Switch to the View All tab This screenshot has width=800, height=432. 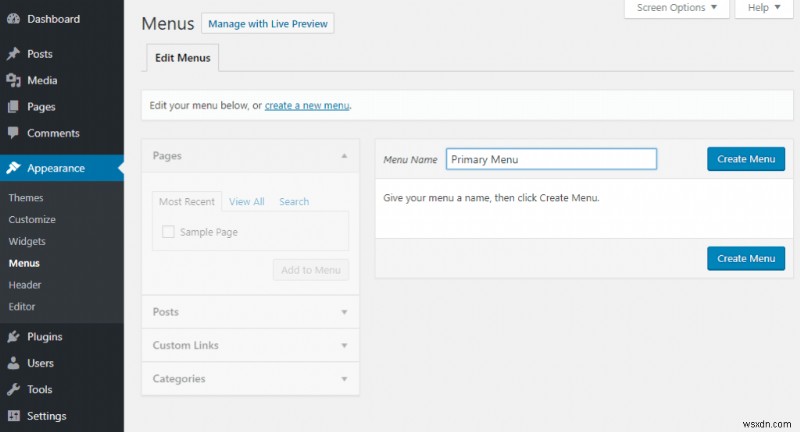point(246,201)
